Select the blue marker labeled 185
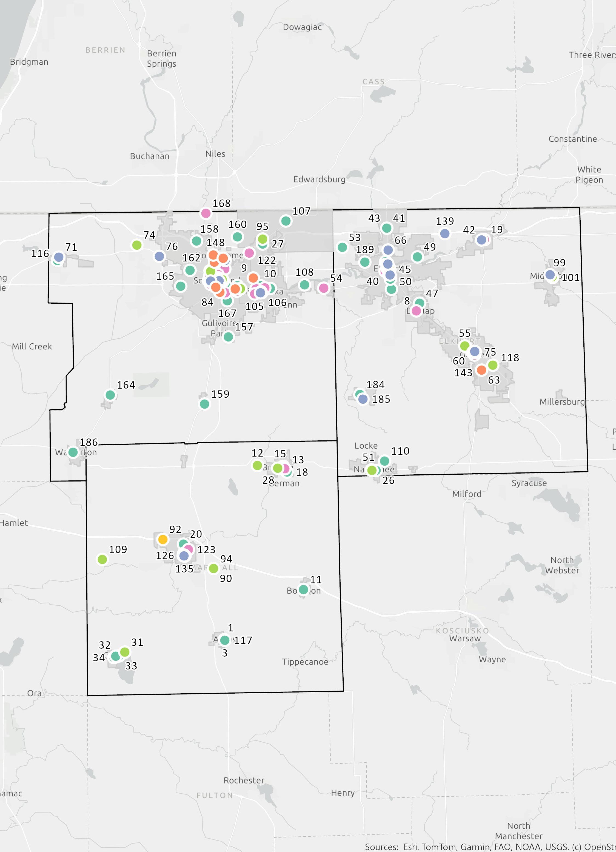This screenshot has height=852, width=616. (363, 399)
